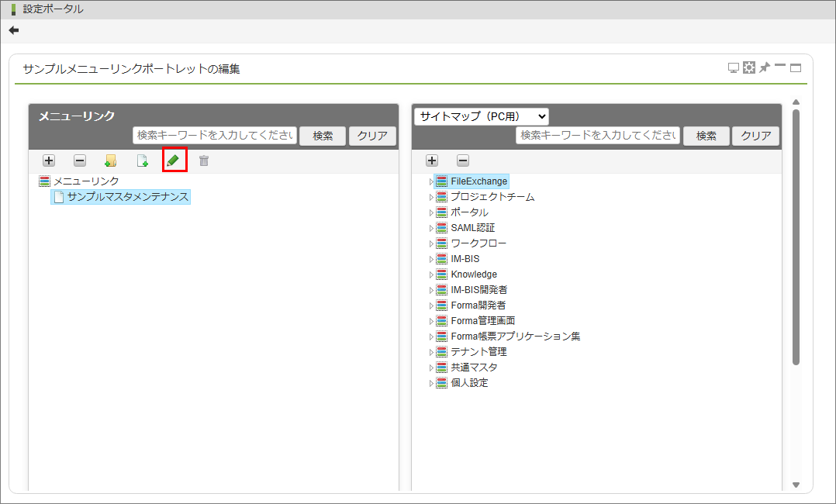836x504 pixels.
Task: Select IM-BIS開発者 in the site map
Action: (x=478, y=289)
